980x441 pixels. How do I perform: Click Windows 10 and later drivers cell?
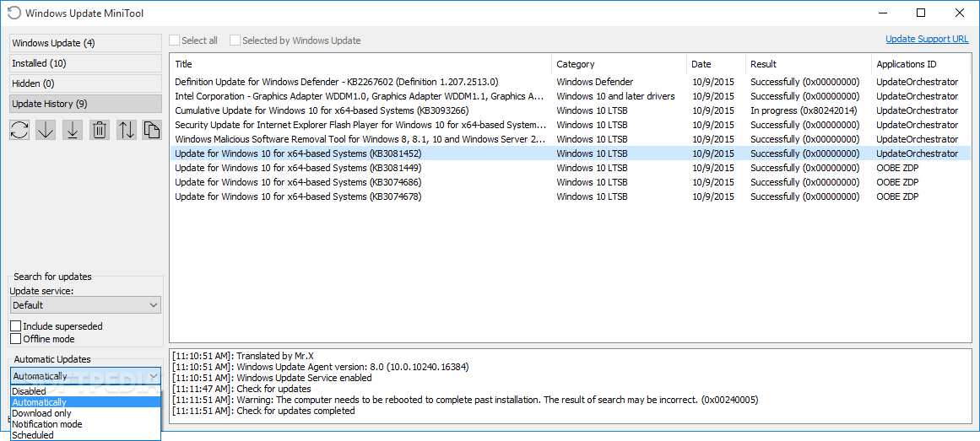coord(615,96)
